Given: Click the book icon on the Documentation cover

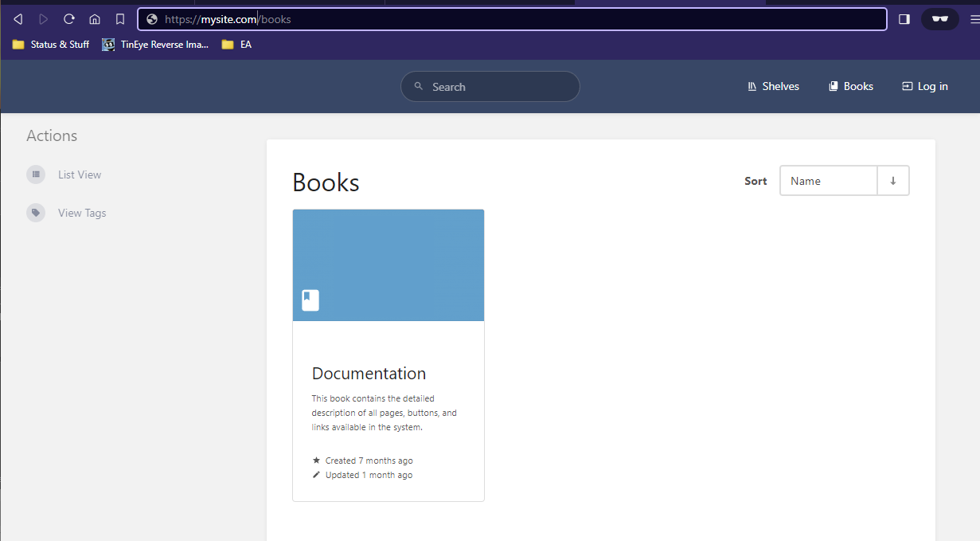Looking at the screenshot, I should pos(310,300).
